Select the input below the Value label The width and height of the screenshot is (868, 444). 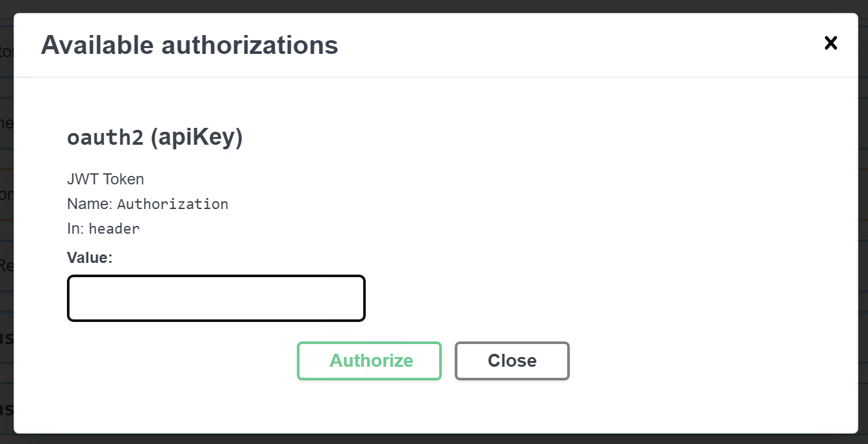point(216,298)
